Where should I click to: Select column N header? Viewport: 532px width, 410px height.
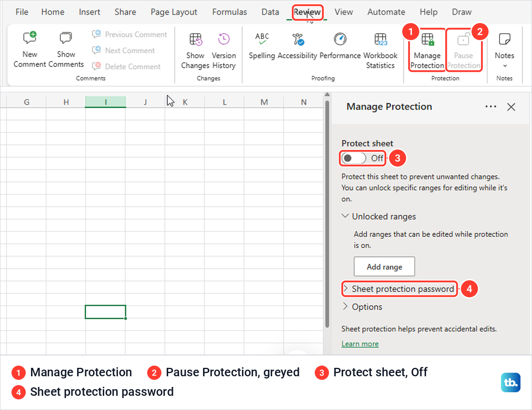[x=304, y=102]
